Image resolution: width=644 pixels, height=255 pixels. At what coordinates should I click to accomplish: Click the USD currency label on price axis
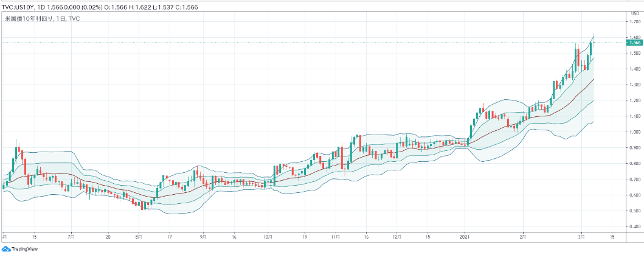[634, 13]
